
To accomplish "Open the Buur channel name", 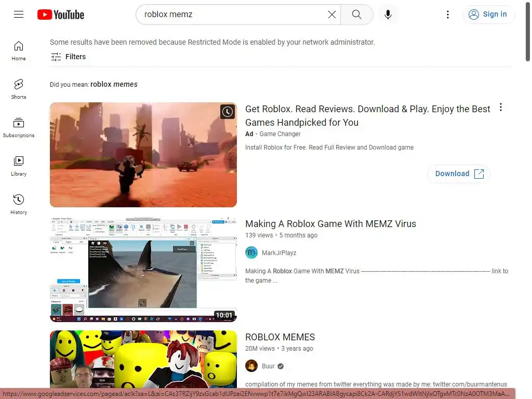I will (x=268, y=366).
